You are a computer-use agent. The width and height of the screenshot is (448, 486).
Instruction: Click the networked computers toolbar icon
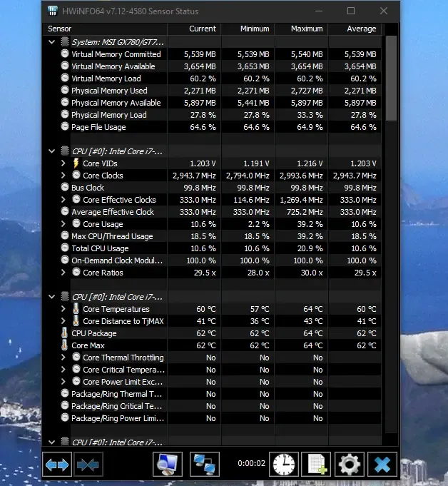(205, 464)
